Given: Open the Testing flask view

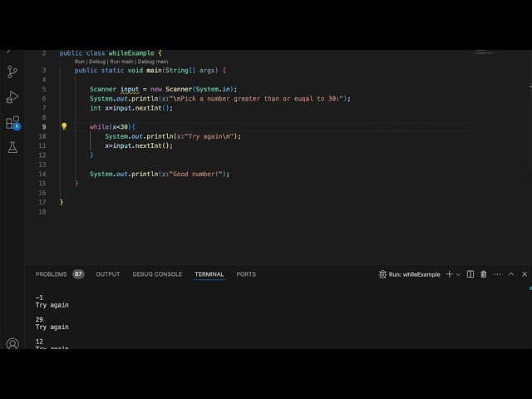Looking at the screenshot, I should point(12,148).
